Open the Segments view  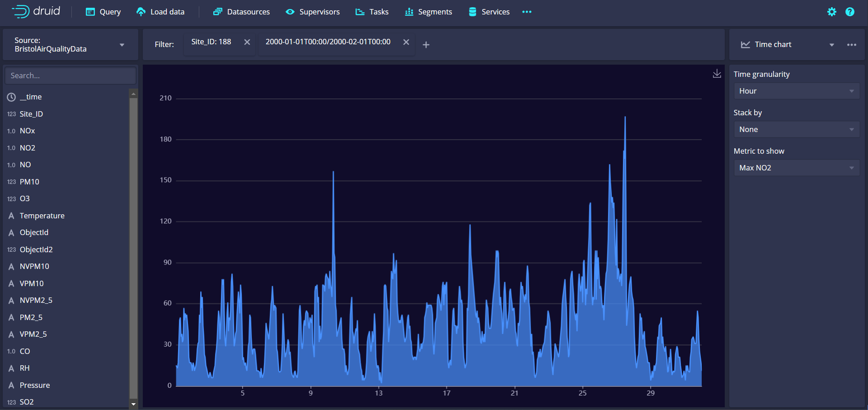[428, 12]
